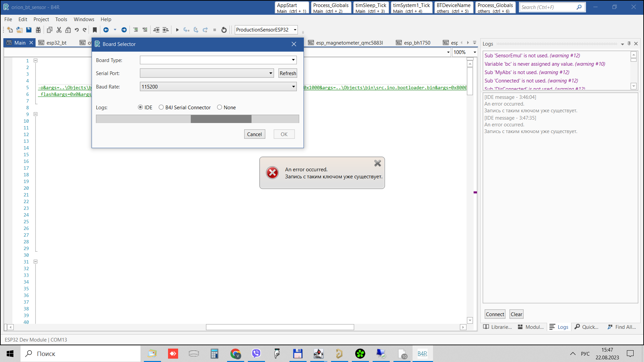
Task: Switch to the esp32_bt tab
Action: pyautogui.click(x=56, y=43)
